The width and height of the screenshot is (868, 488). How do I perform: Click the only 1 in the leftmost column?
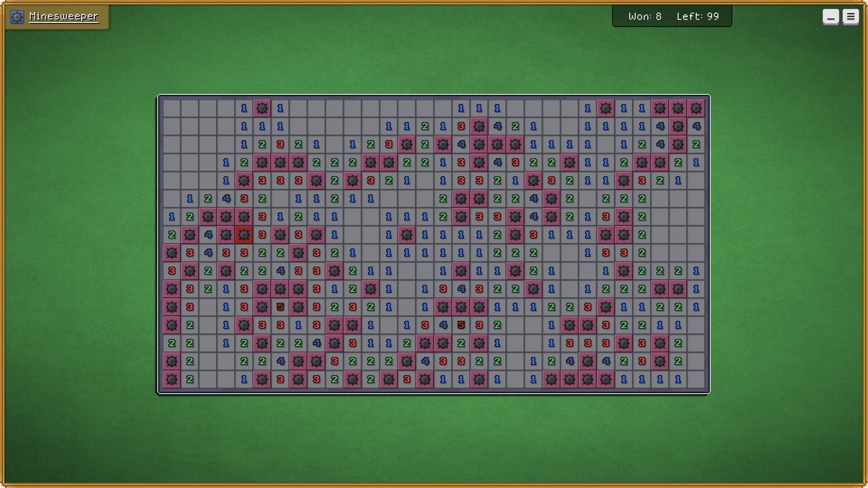pyautogui.click(x=172, y=217)
